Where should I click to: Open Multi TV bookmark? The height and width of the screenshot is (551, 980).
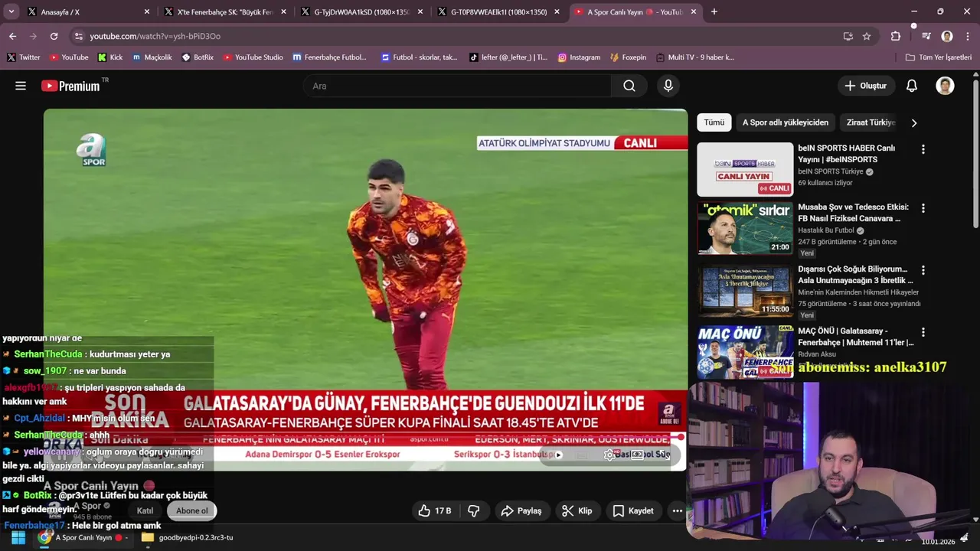pos(694,57)
